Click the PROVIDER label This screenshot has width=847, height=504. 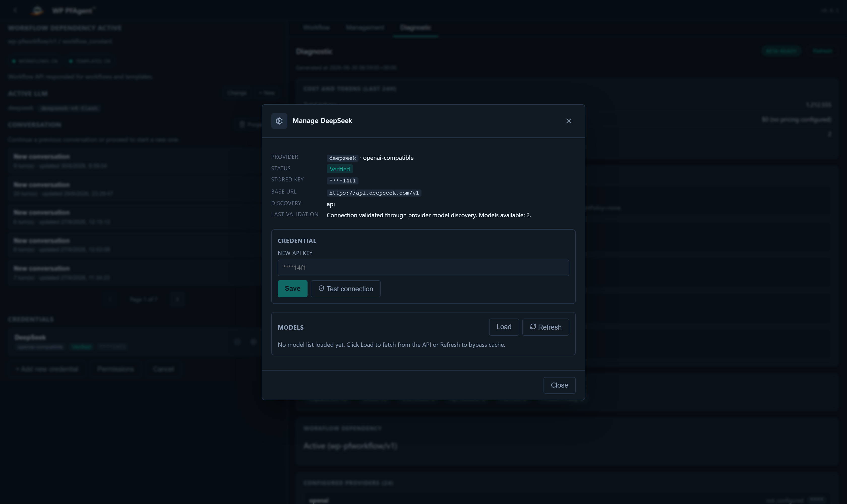pyautogui.click(x=284, y=157)
